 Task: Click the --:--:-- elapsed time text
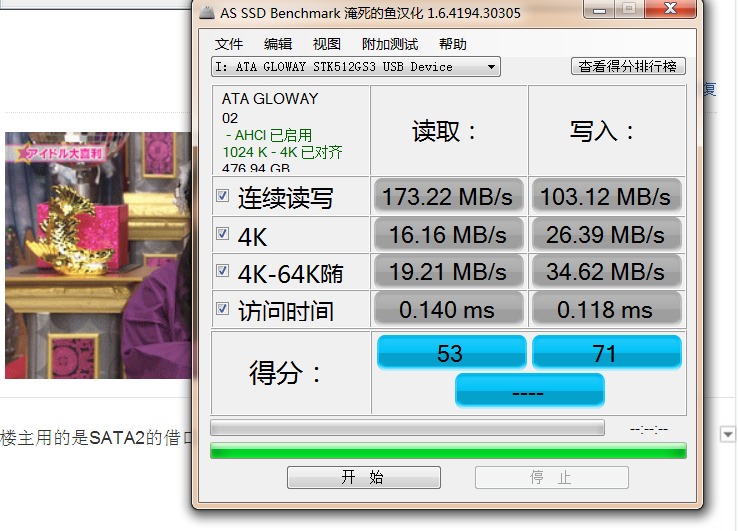(x=649, y=429)
